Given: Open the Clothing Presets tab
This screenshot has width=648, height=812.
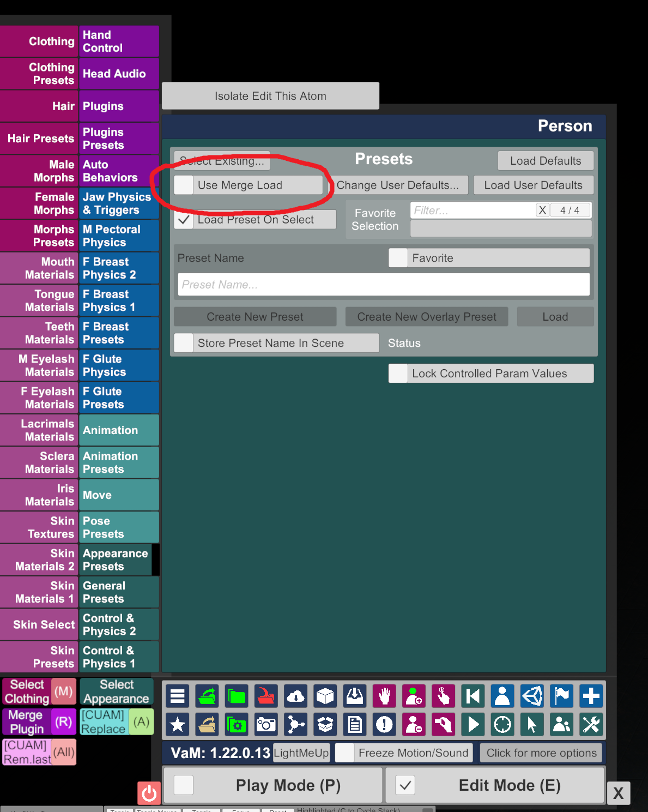Looking at the screenshot, I should 39,74.
